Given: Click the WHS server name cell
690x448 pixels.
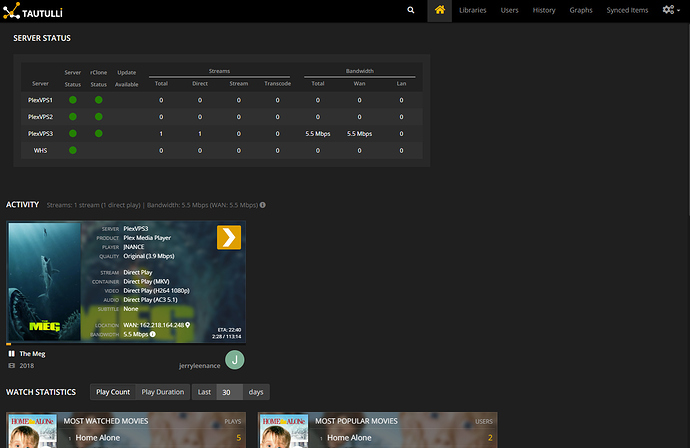Looking at the screenshot, I should 40,150.
